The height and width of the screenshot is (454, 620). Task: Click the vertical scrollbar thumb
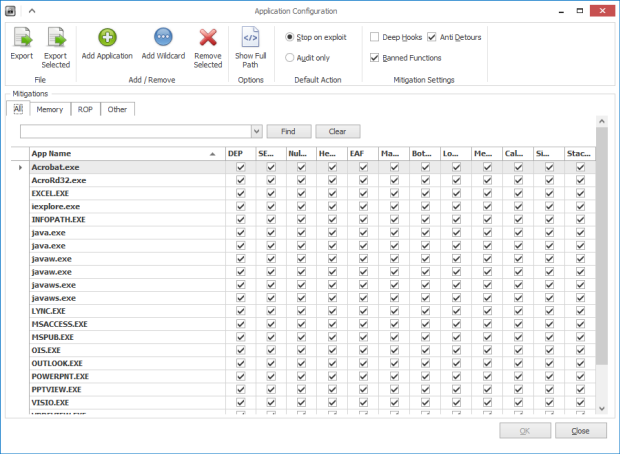[602, 245]
